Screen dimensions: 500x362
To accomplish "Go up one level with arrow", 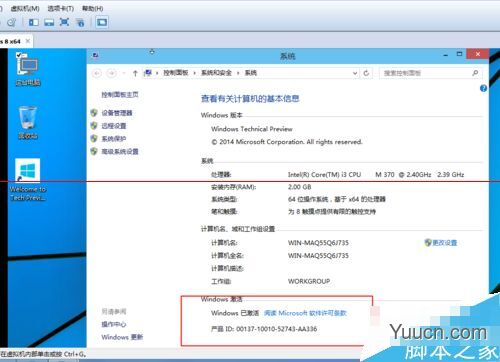I will click(x=135, y=73).
